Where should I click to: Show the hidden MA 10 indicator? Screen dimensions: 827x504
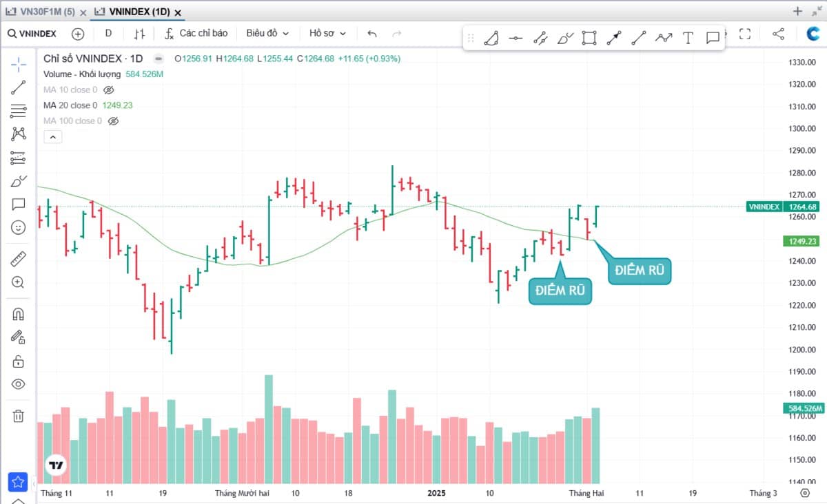108,90
